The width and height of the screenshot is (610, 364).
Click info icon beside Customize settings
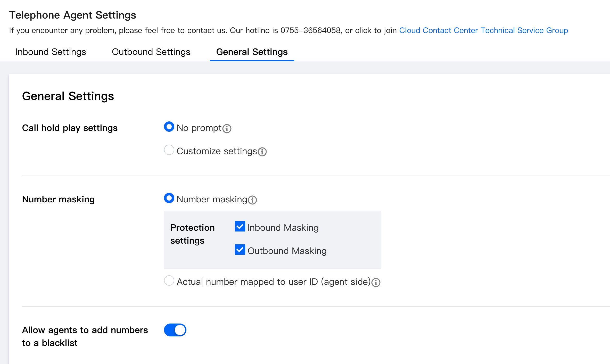262,152
